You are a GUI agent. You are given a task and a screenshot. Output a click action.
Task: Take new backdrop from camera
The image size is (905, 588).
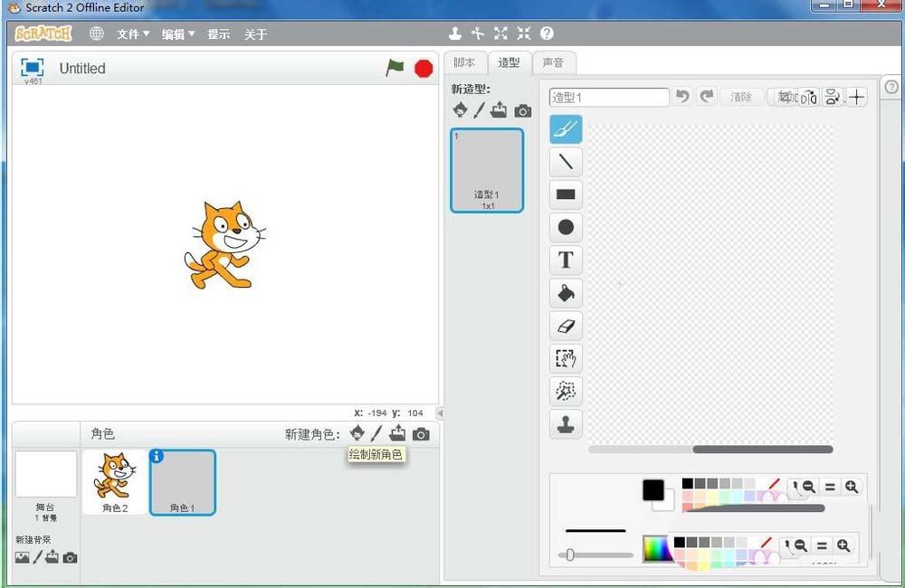coord(70,558)
